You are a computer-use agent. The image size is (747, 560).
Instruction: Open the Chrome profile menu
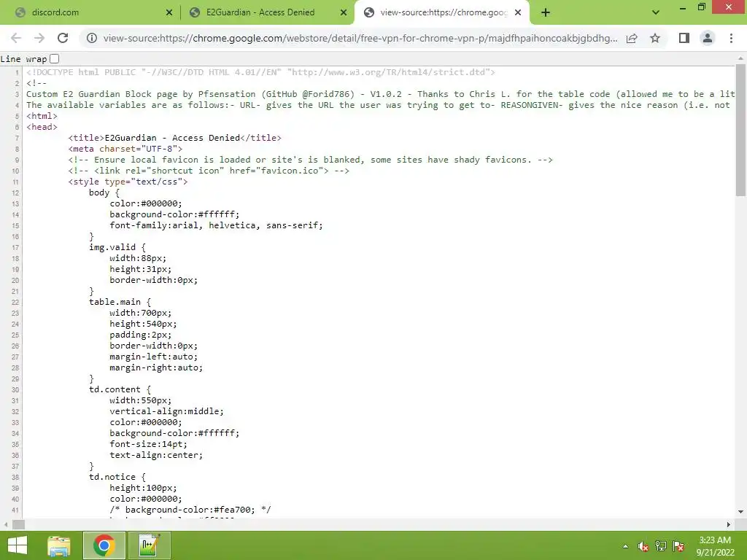point(708,38)
